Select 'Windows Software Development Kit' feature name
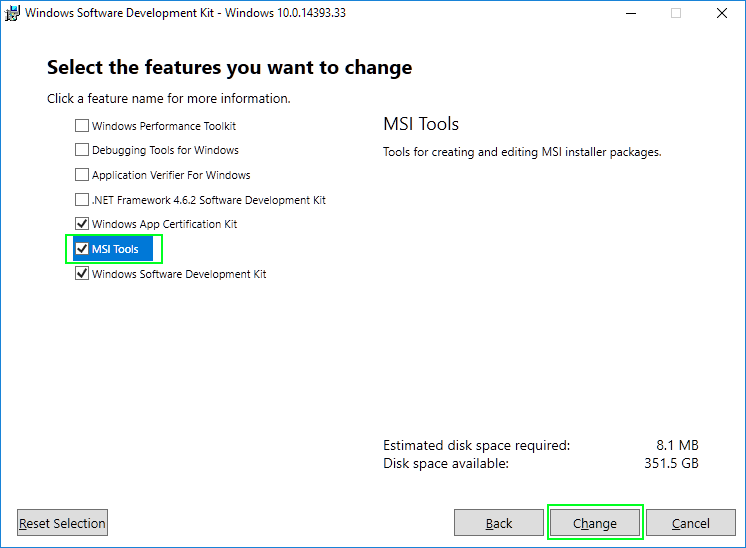This screenshot has height=548, width=746. pyautogui.click(x=179, y=274)
